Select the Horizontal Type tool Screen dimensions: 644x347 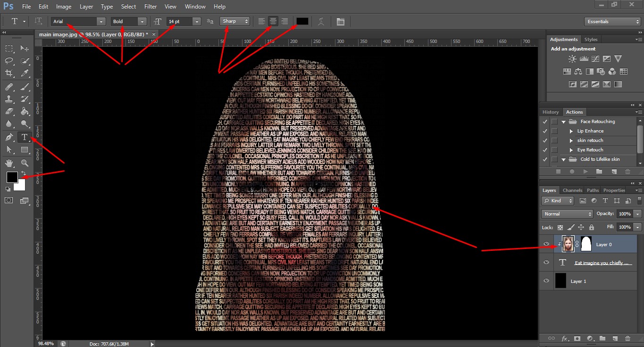tap(25, 137)
